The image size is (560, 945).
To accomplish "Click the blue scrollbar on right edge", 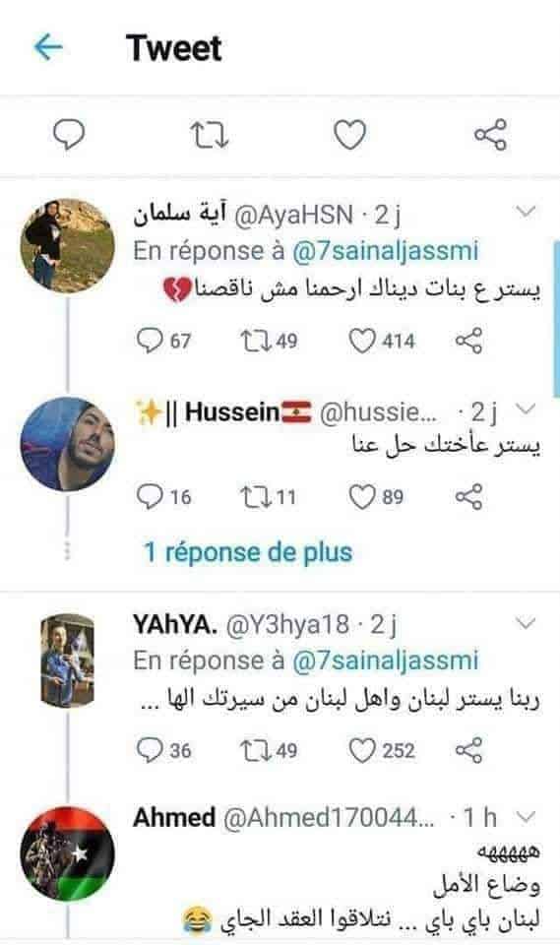I will [556, 318].
